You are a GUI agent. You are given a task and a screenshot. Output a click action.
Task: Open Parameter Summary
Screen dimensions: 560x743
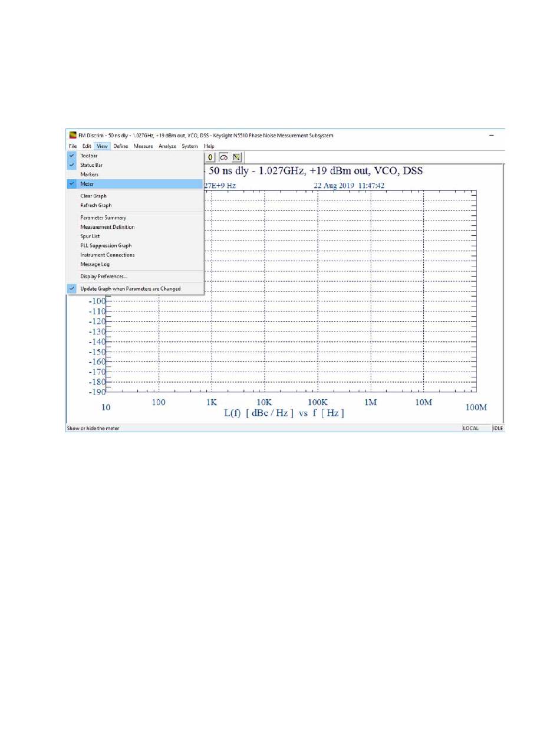pyautogui.click(x=134, y=218)
